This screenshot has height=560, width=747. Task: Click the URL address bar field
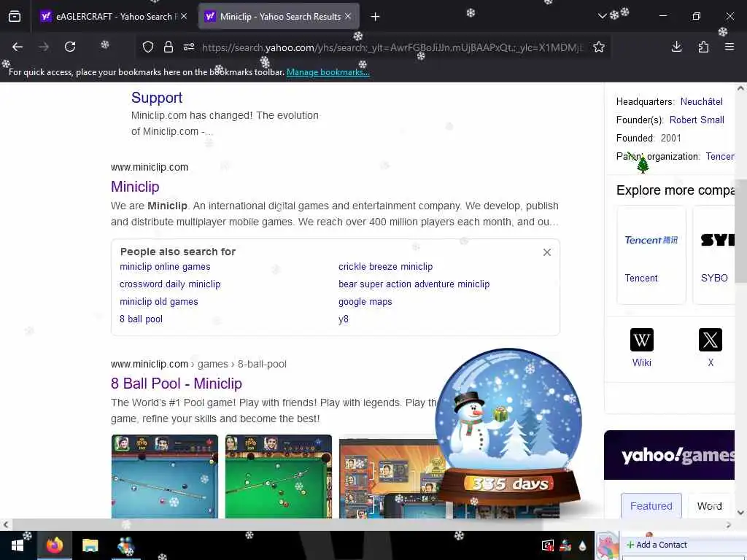click(391, 47)
